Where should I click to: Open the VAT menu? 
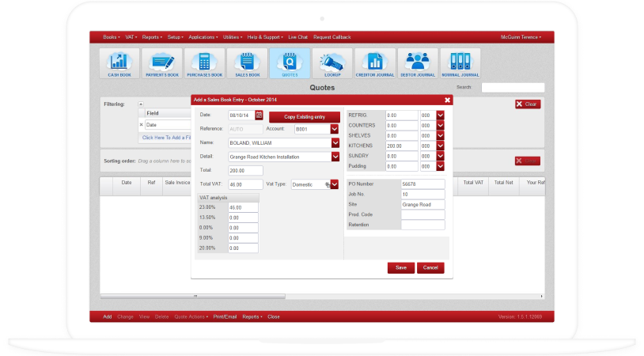click(131, 37)
